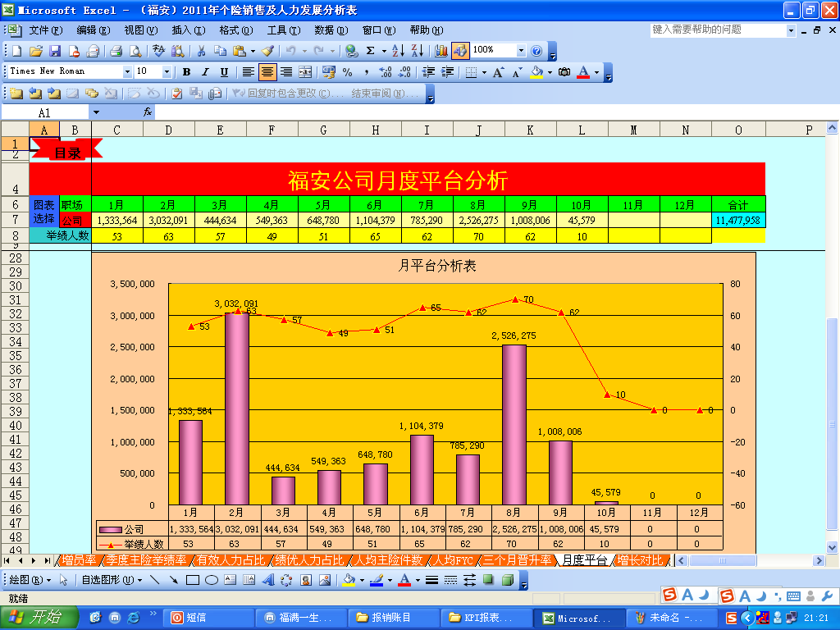The height and width of the screenshot is (630, 840).
Task: Open the 文件 (File) menu
Action: tap(46, 30)
